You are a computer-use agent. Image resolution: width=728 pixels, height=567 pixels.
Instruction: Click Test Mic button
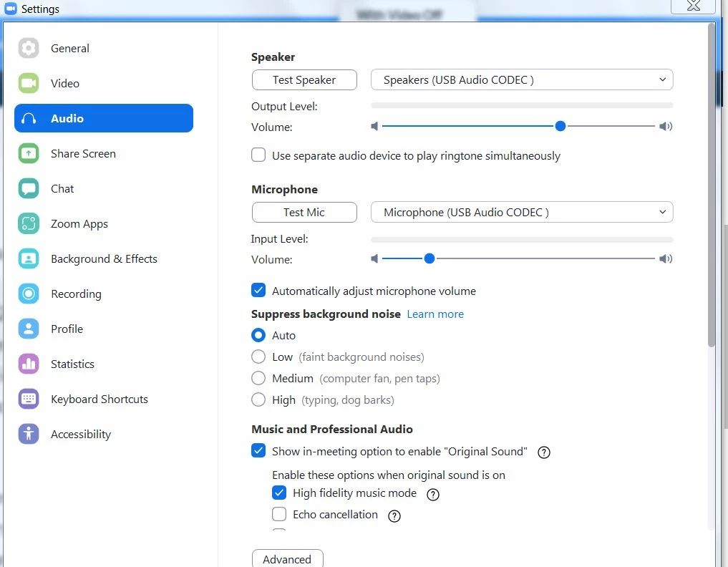coord(304,212)
